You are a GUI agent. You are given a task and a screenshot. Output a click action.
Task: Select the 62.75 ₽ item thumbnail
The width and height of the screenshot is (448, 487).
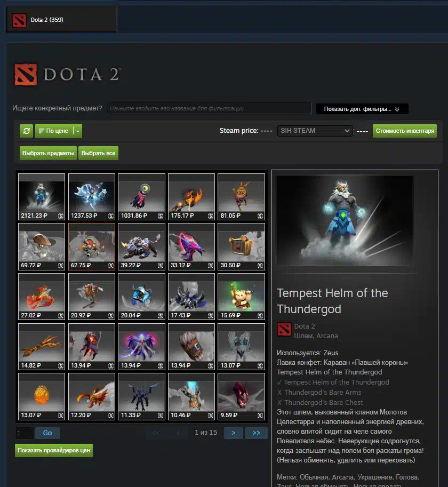pos(92,246)
